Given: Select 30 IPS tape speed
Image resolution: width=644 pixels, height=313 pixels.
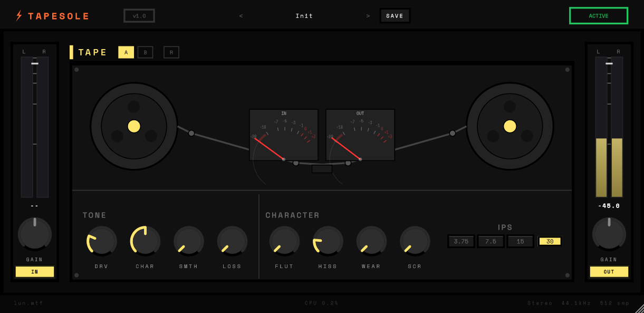Looking at the screenshot, I should 550,241.
